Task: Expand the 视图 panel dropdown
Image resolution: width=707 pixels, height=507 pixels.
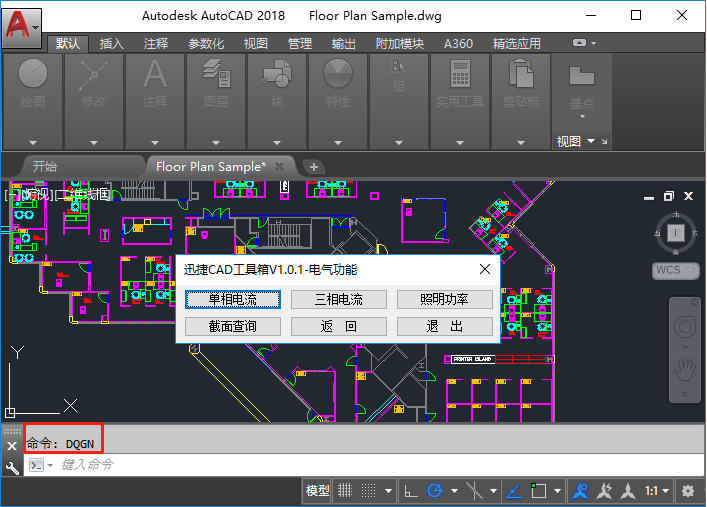Action: coord(591,141)
